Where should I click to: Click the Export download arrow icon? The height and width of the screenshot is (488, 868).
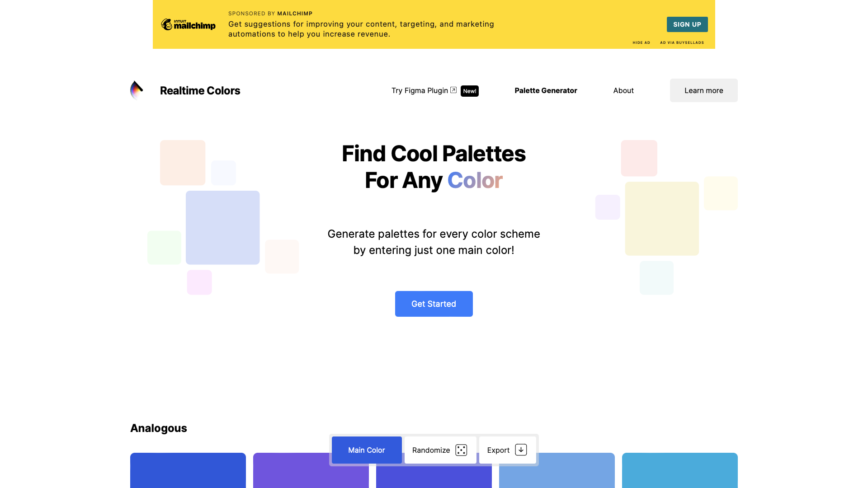[521, 450]
